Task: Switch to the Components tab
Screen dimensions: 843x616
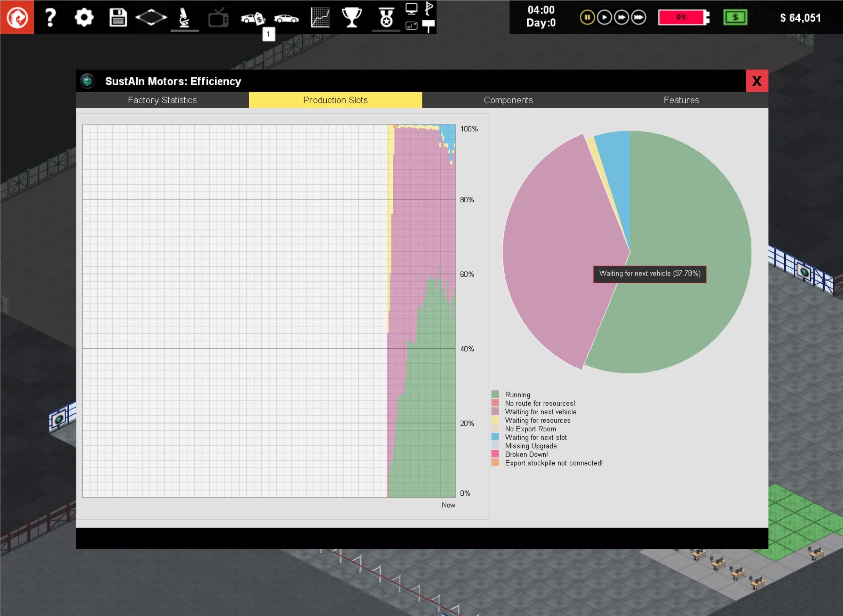Action: 508,100
